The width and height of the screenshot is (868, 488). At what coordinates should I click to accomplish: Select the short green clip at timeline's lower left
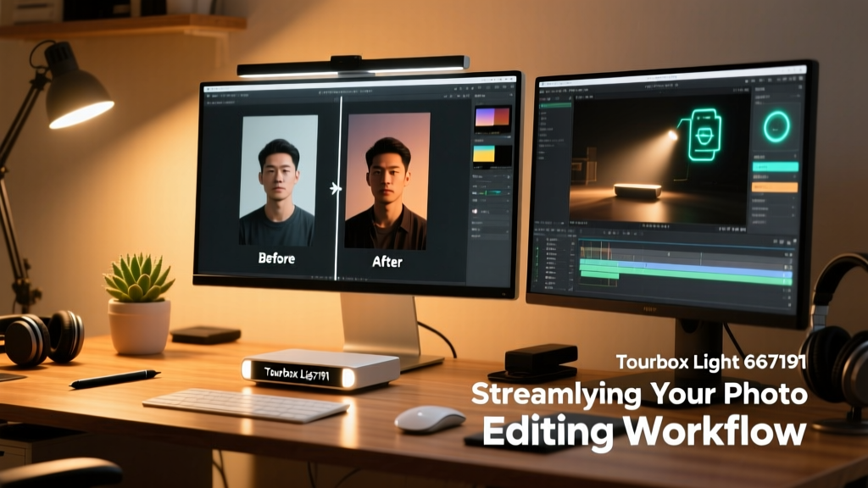(x=598, y=275)
